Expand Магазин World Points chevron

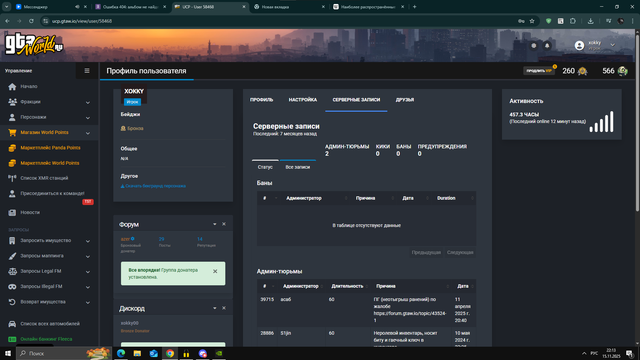point(88,133)
